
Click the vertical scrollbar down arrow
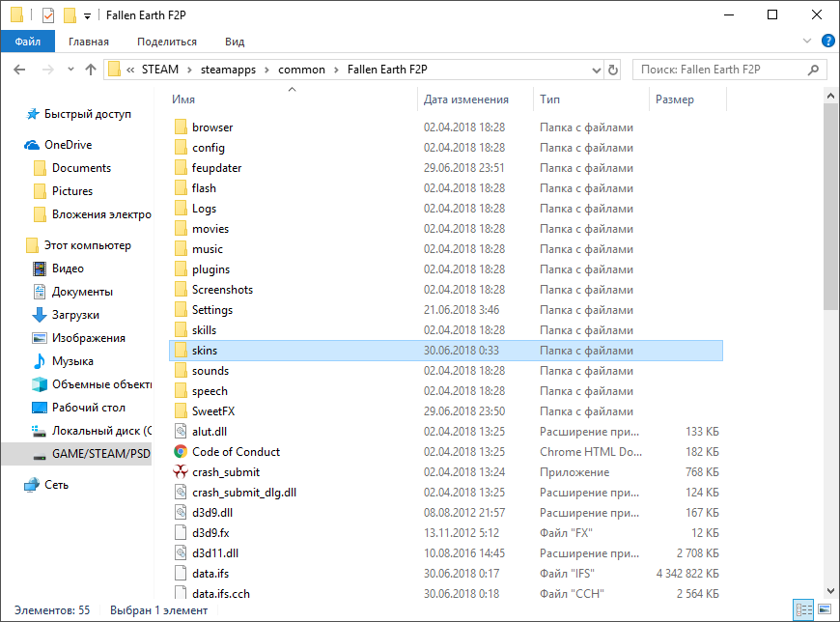click(x=830, y=591)
